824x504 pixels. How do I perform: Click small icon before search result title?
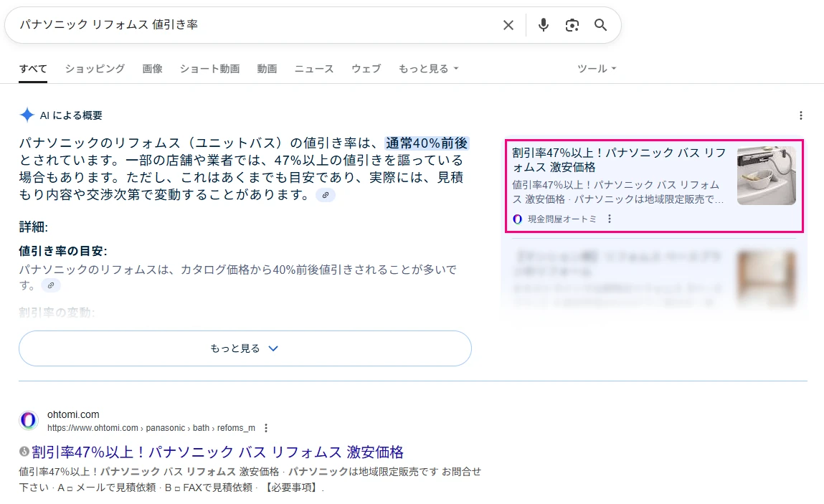pos(24,452)
